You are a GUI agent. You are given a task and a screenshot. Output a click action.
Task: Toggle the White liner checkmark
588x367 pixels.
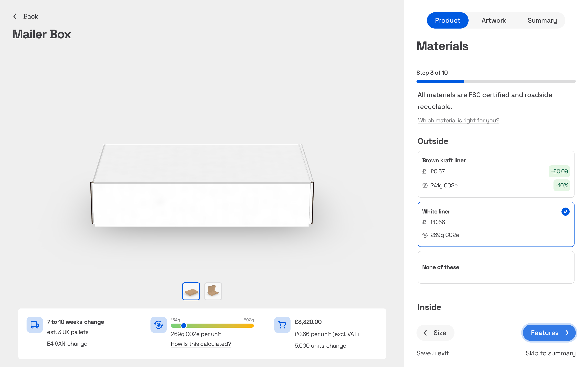565,211
